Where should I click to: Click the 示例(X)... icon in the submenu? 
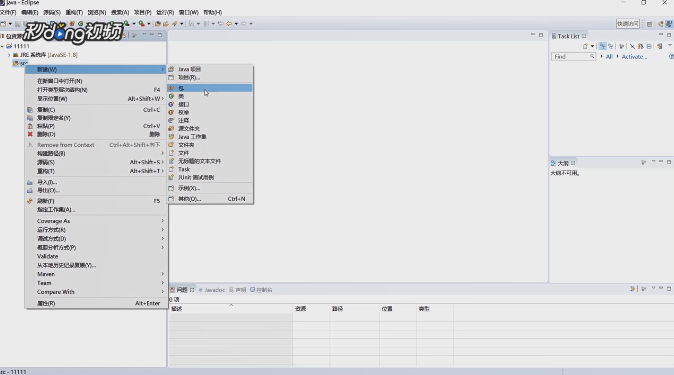point(171,188)
